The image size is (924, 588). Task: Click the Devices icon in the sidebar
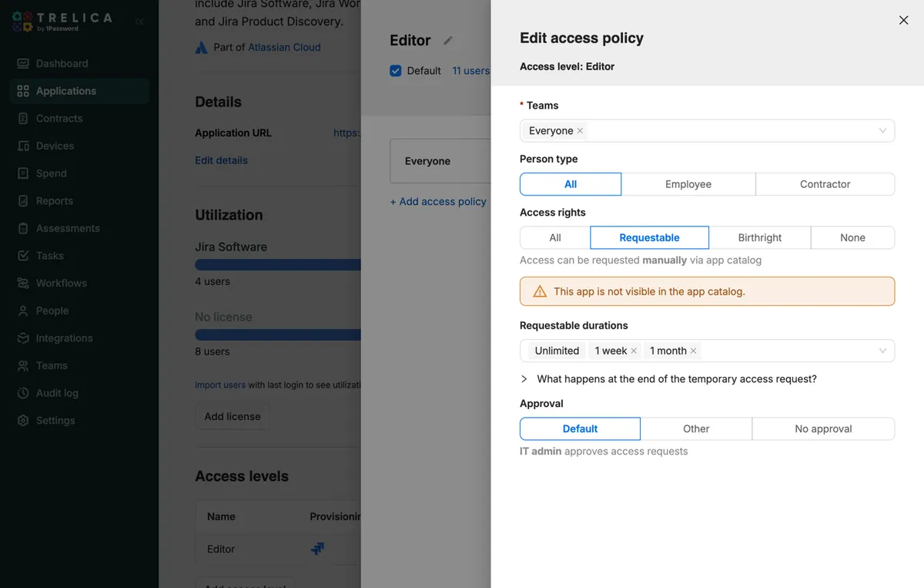[x=23, y=146]
